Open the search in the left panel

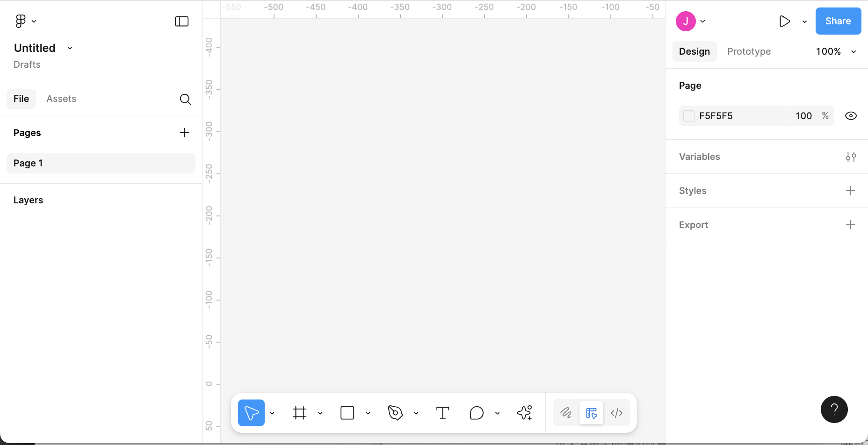click(x=185, y=99)
